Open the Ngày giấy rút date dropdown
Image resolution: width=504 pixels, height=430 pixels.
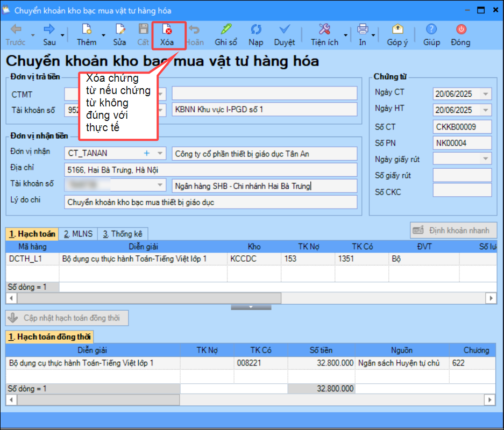[486, 159]
